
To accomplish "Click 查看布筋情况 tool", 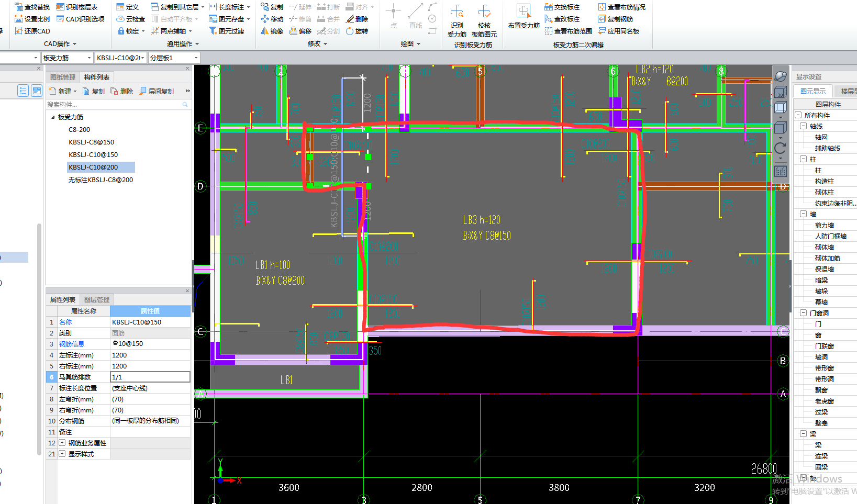I will click(x=621, y=7).
